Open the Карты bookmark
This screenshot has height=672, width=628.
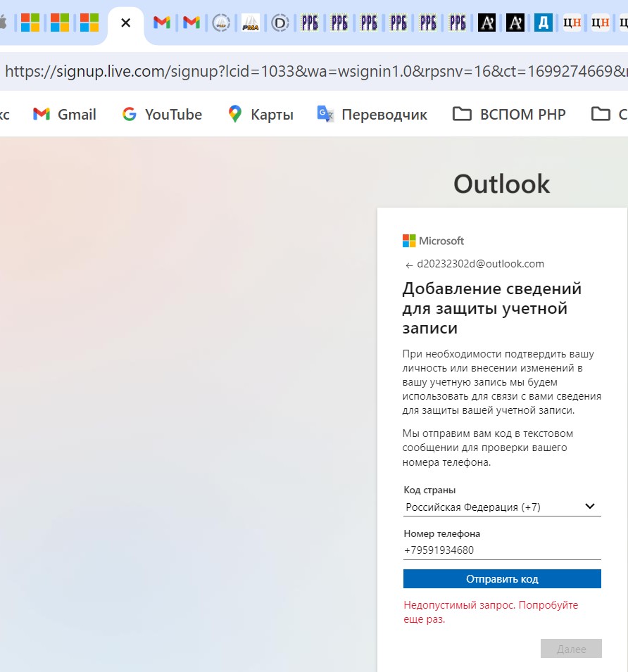(x=260, y=115)
